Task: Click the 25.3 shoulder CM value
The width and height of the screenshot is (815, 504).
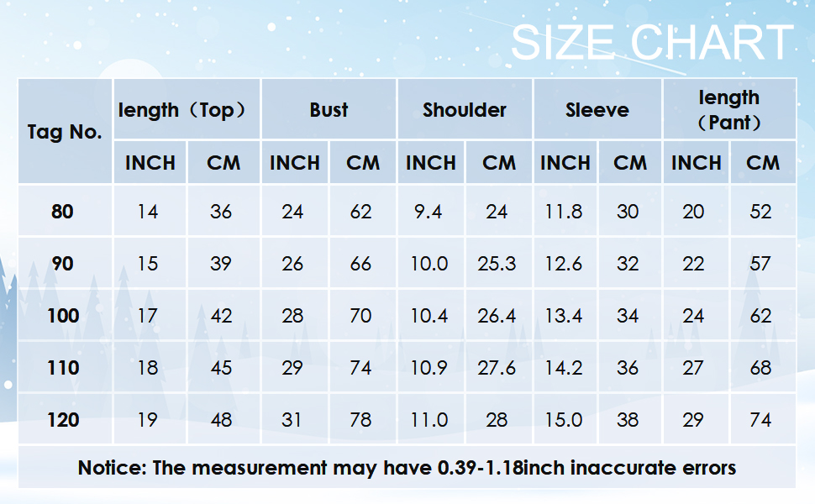Action: (497, 264)
